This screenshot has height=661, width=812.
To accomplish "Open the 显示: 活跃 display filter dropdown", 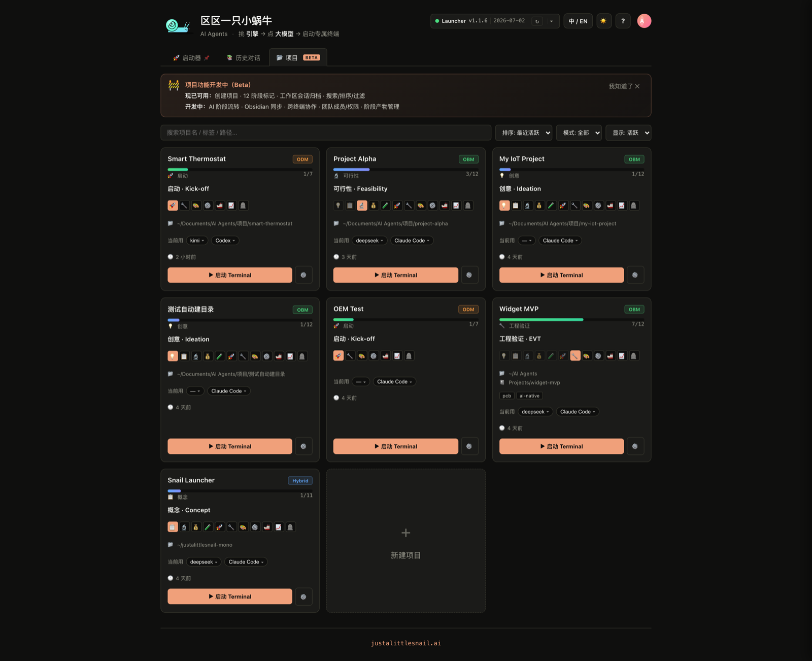I will [x=628, y=133].
